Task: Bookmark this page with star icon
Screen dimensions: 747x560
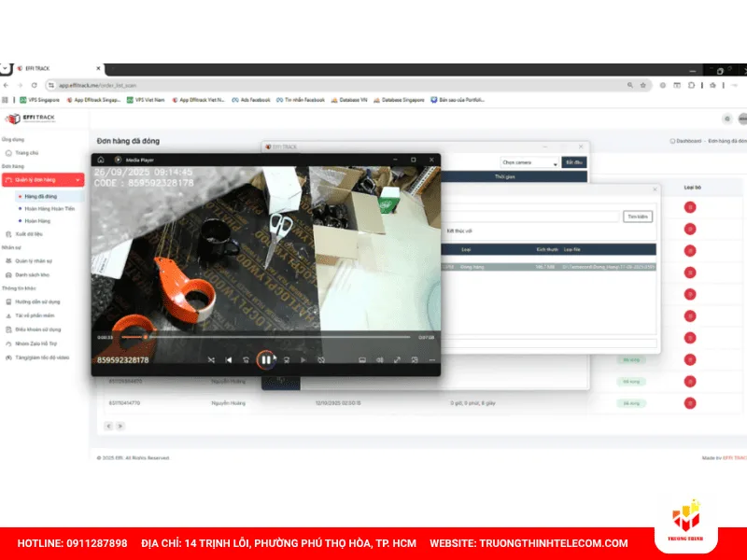Action: [643, 85]
